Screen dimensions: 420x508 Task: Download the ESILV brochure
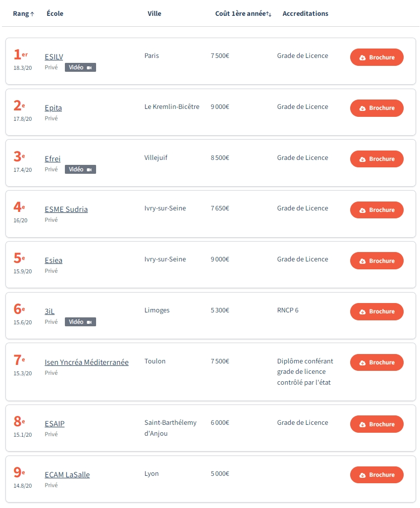[x=376, y=57]
